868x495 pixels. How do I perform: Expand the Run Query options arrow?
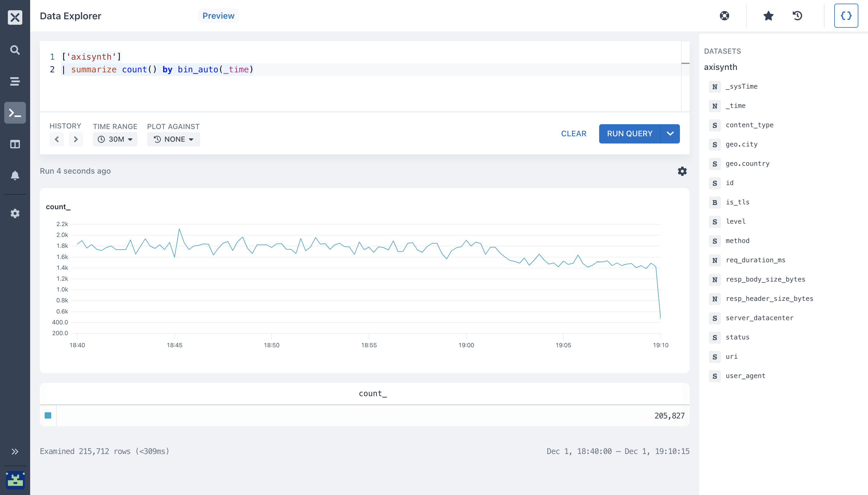(670, 134)
